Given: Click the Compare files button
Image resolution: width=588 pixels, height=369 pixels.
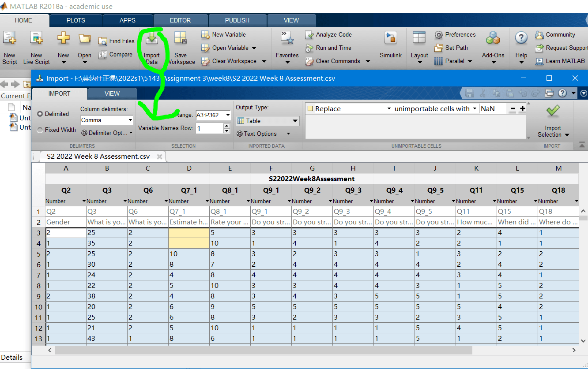Looking at the screenshot, I should click(116, 54).
